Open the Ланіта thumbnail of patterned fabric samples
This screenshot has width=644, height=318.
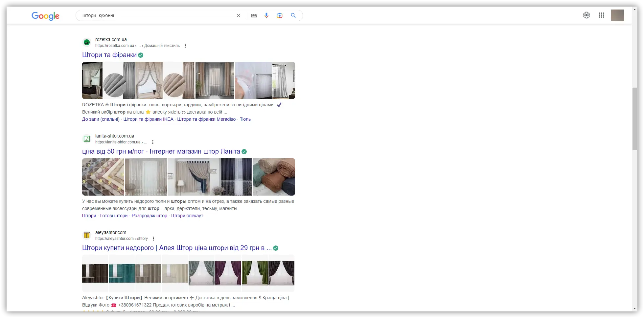pyautogui.click(x=103, y=177)
